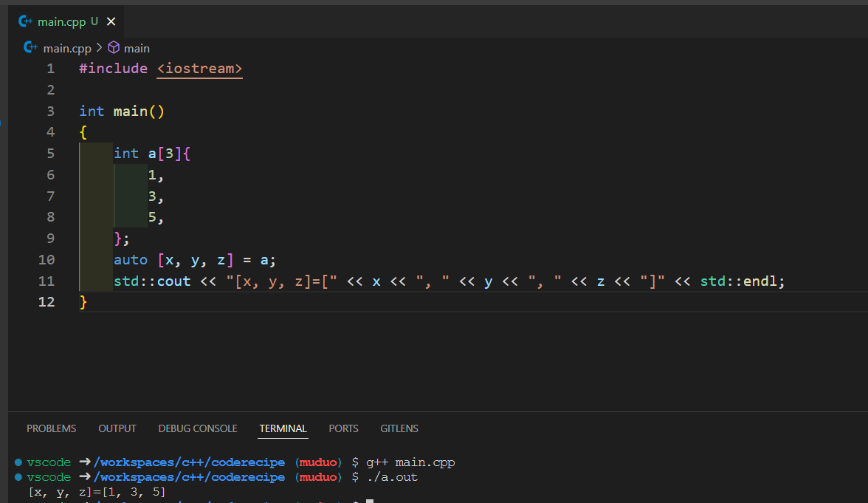Screen dimensions: 868x503
Task: Click main.cpp in the breadcrumb path
Action: pyautogui.click(x=67, y=48)
